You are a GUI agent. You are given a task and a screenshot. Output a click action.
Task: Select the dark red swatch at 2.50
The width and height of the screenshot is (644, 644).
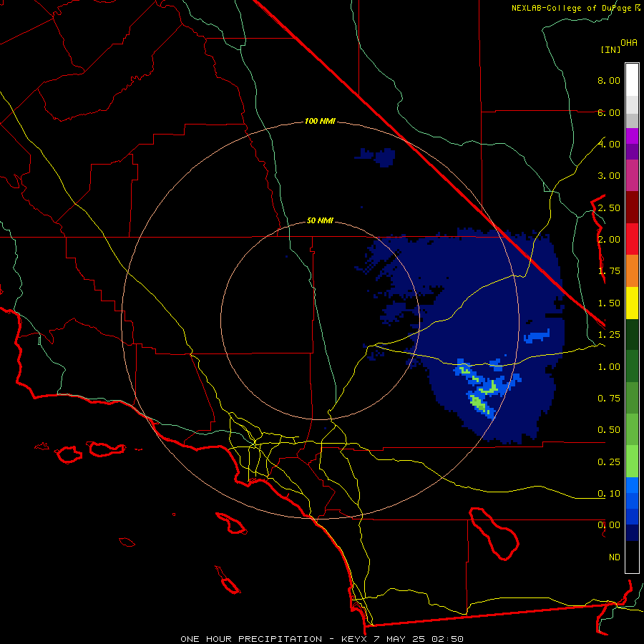(632, 208)
